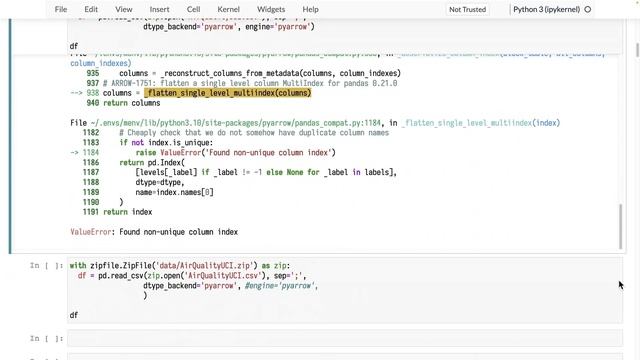Open the File menu
The image size is (640, 360).
pyautogui.click(x=61, y=9)
